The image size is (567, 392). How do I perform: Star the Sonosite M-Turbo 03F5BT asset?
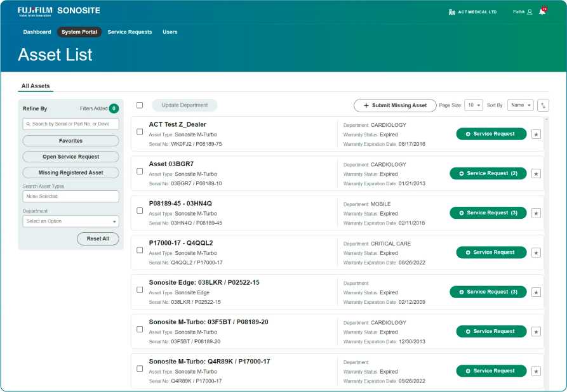pos(537,332)
